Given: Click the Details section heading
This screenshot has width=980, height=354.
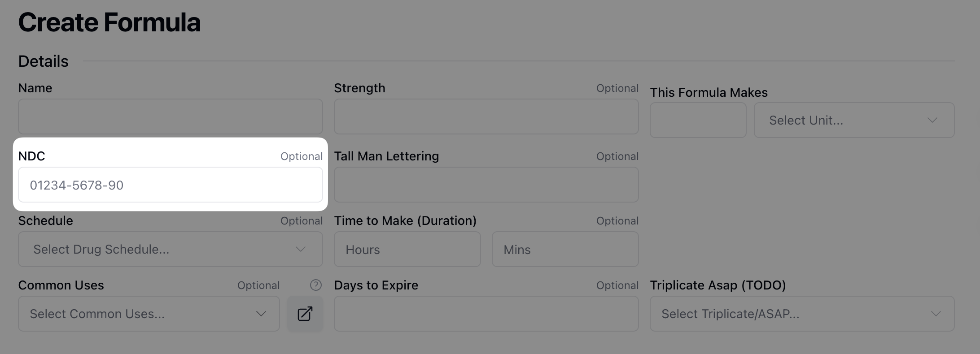Looking at the screenshot, I should pos(44,61).
